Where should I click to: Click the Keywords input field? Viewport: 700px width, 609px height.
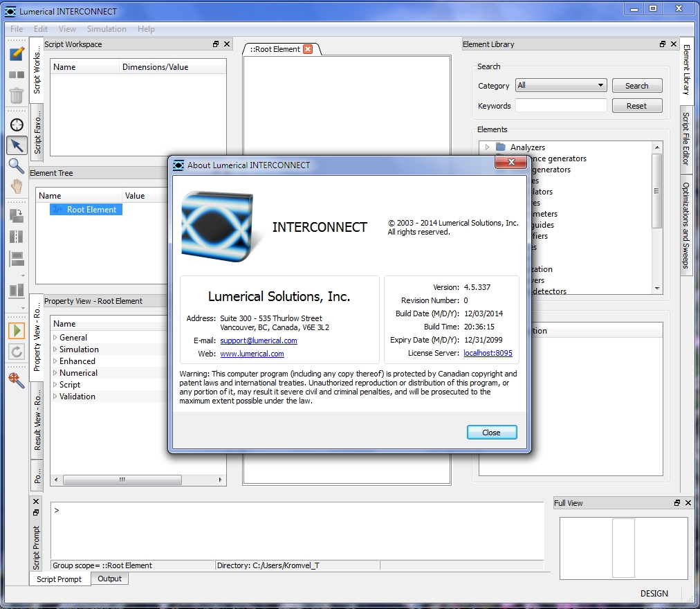pos(561,106)
